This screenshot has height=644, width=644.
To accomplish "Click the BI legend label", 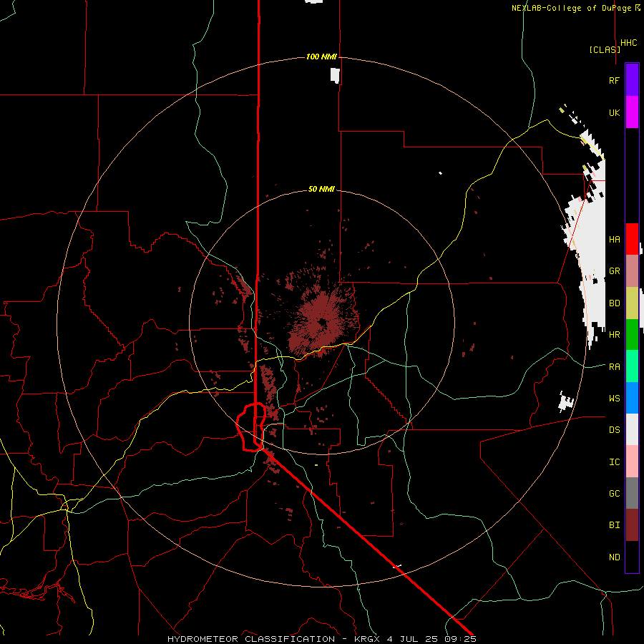I will (x=614, y=525).
